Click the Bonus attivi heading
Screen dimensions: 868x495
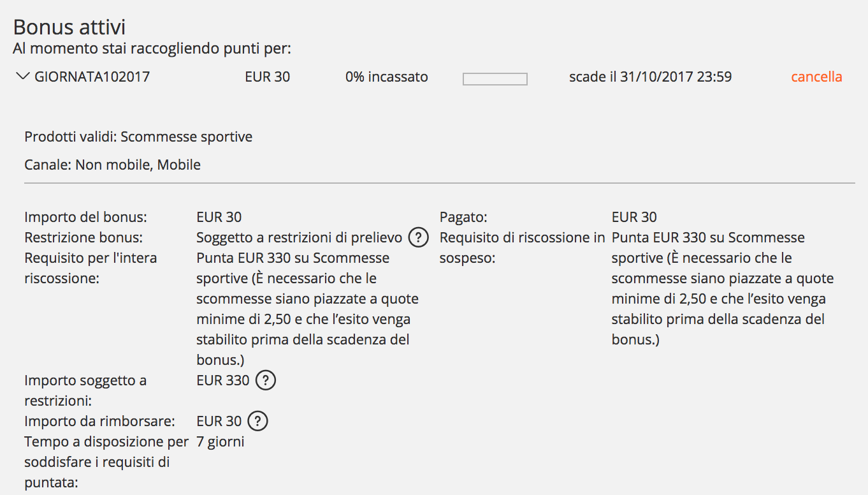tap(69, 27)
